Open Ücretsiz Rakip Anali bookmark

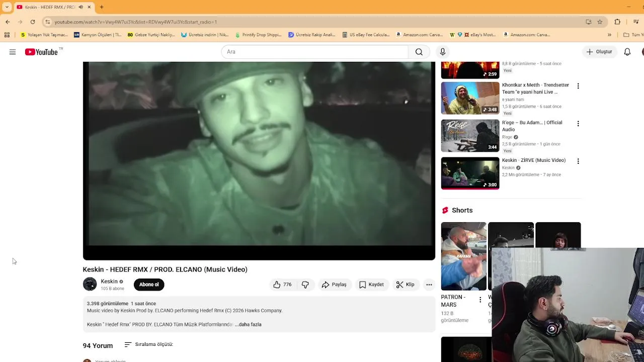pos(312,35)
